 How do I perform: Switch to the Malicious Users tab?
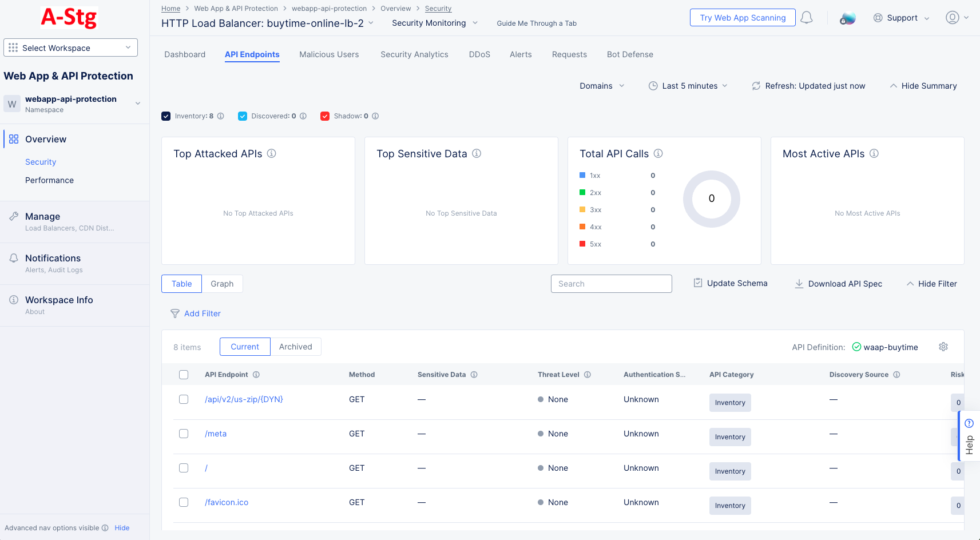pos(329,54)
